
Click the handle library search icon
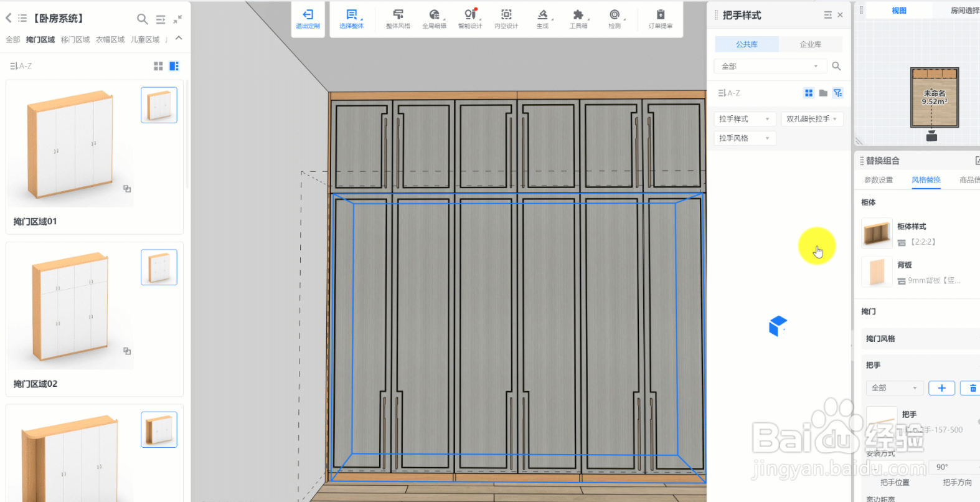836,66
